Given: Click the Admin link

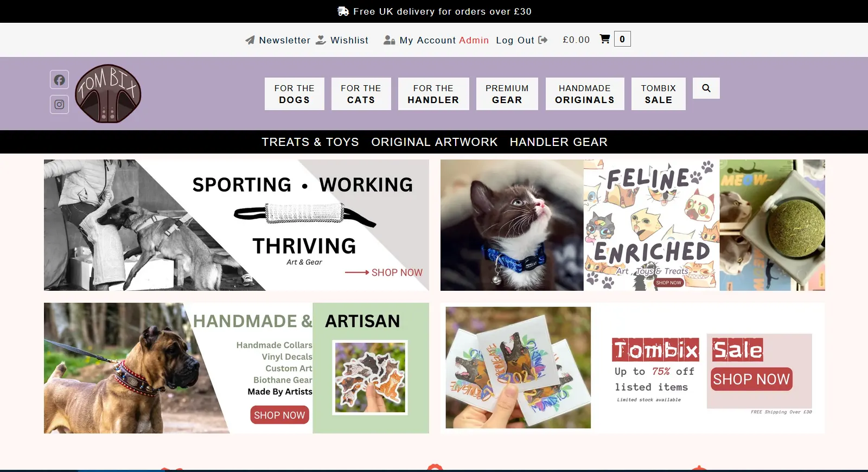Looking at the screenshot, I should 474,40.
